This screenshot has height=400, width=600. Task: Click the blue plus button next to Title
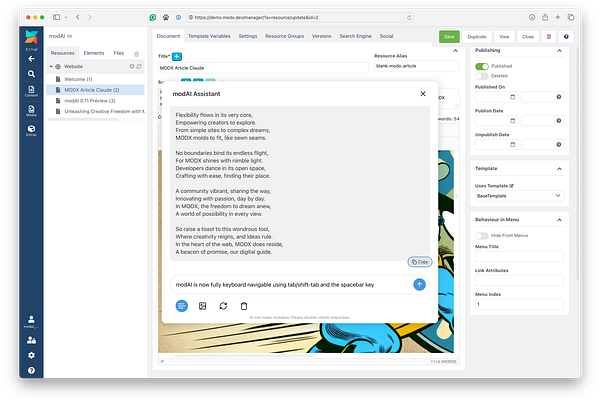point(177,57)
